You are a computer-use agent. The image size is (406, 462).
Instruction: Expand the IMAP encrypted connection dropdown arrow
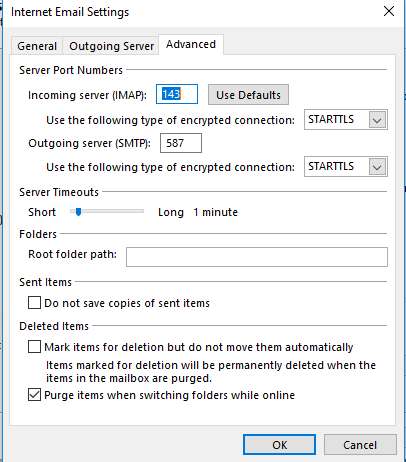click(x=377, y=120)
